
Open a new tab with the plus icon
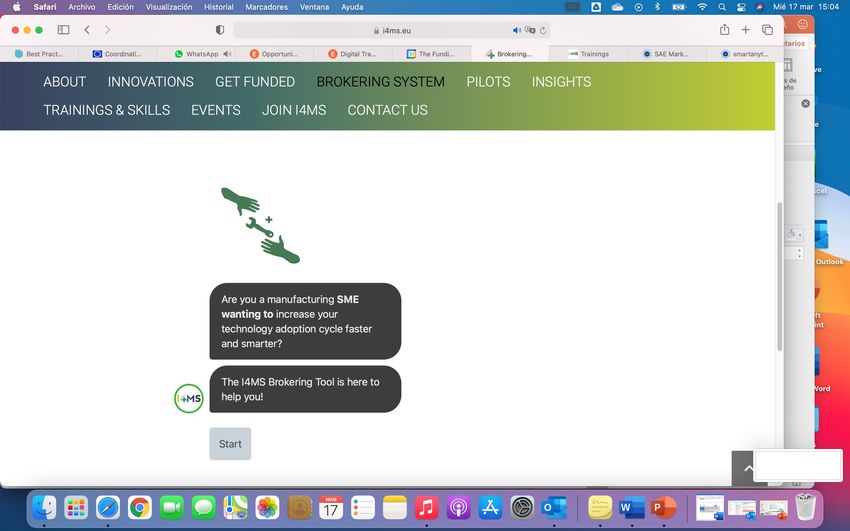(745, 30)
